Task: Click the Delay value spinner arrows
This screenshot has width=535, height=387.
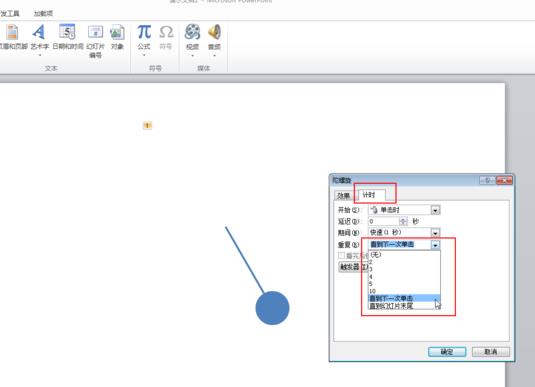Action: (403, 221)
